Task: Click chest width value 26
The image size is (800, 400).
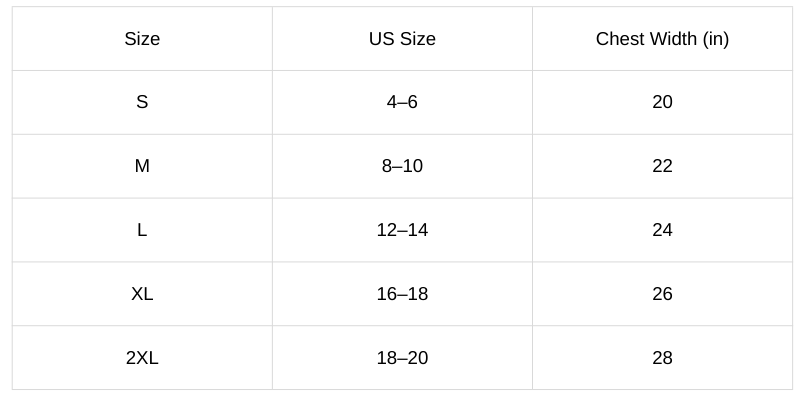Action: click(x=662, y=294)
